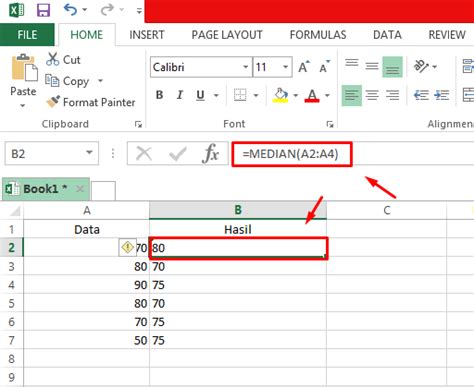Switch to the HOME tab
This screenshot has height=387, width=474.
87,35
